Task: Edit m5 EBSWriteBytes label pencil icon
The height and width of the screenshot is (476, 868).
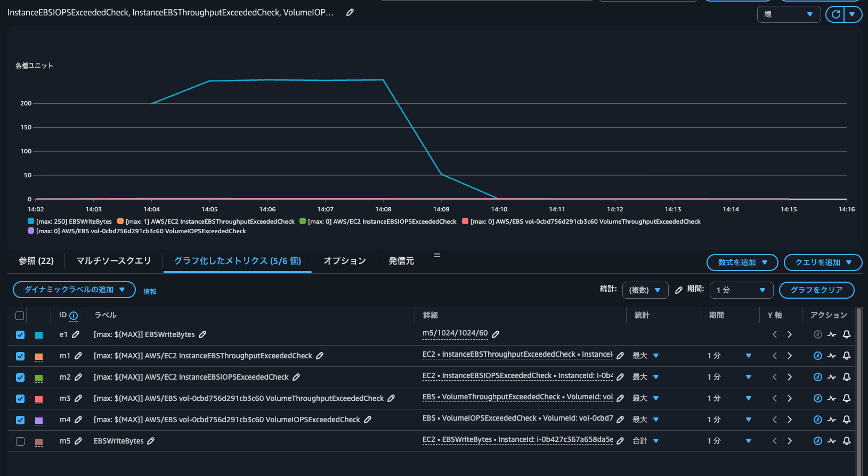Action: (151, 441)
